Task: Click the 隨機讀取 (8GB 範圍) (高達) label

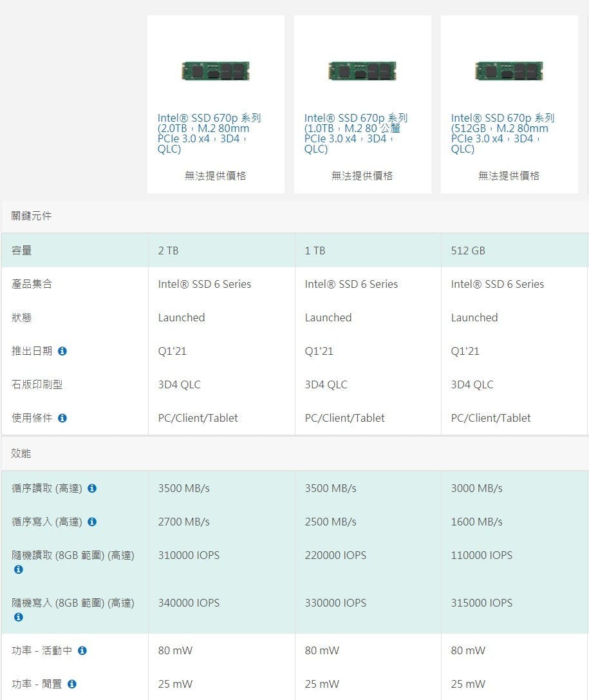Action: point(73,556)
